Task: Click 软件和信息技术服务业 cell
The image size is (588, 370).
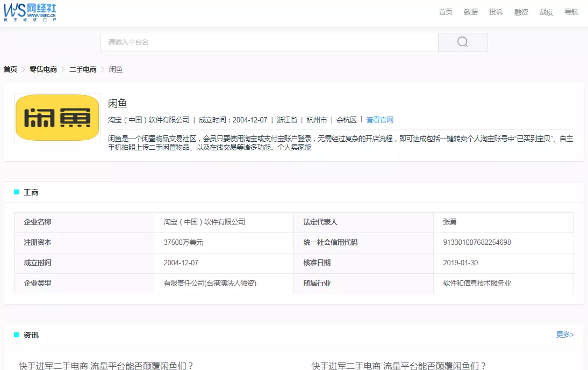Action: [x=477, y=283]
